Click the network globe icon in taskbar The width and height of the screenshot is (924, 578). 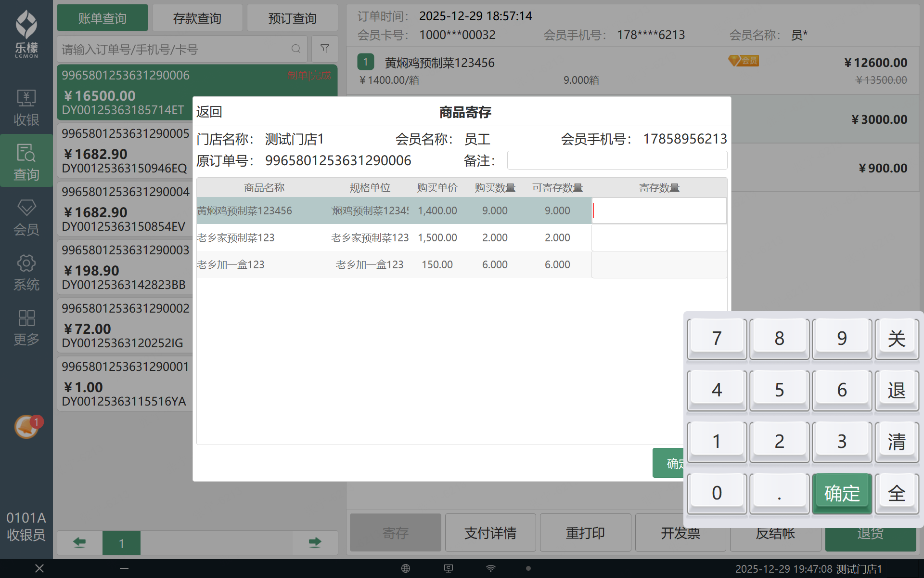coord(406,568)
